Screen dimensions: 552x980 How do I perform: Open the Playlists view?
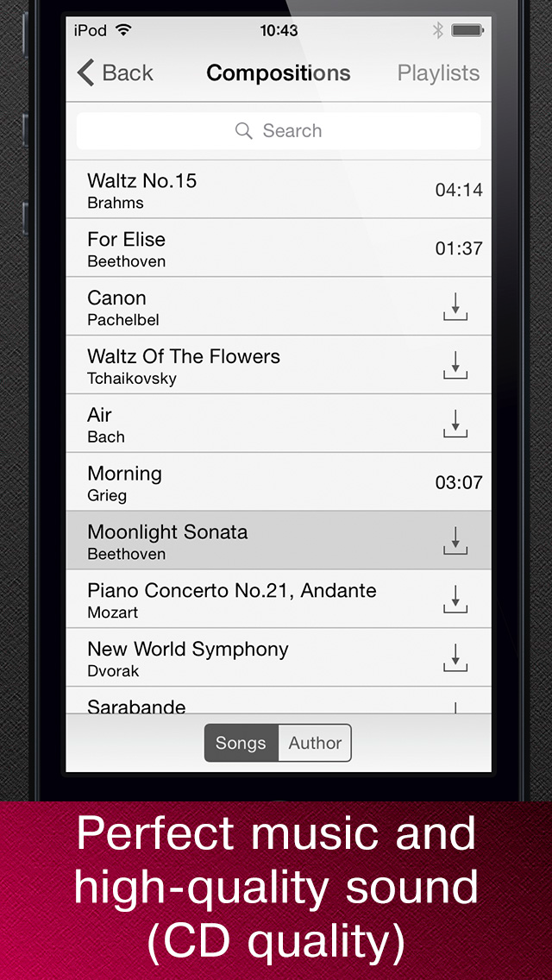point(438,73)
